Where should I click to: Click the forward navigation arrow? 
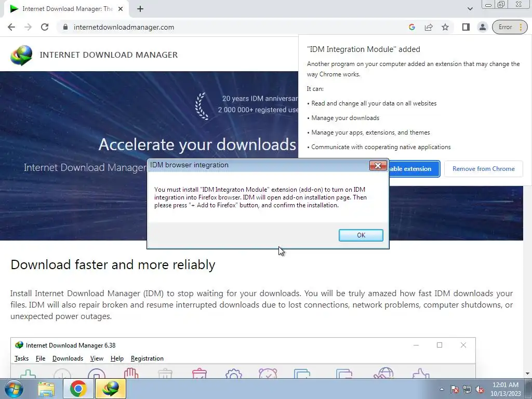click(x=28, y=27)
